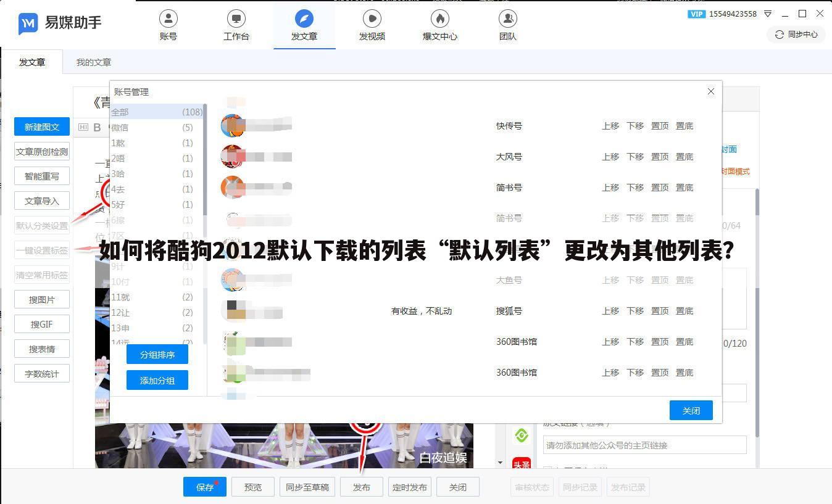Click the 发布 button
This screenshot has width=832, height=504.
pos(362,487)
